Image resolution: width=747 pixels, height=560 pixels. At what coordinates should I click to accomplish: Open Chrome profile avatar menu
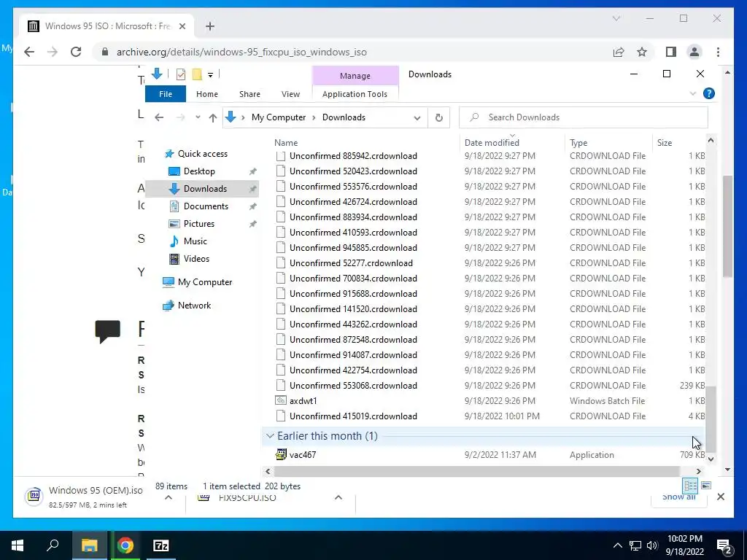(694, 52)
